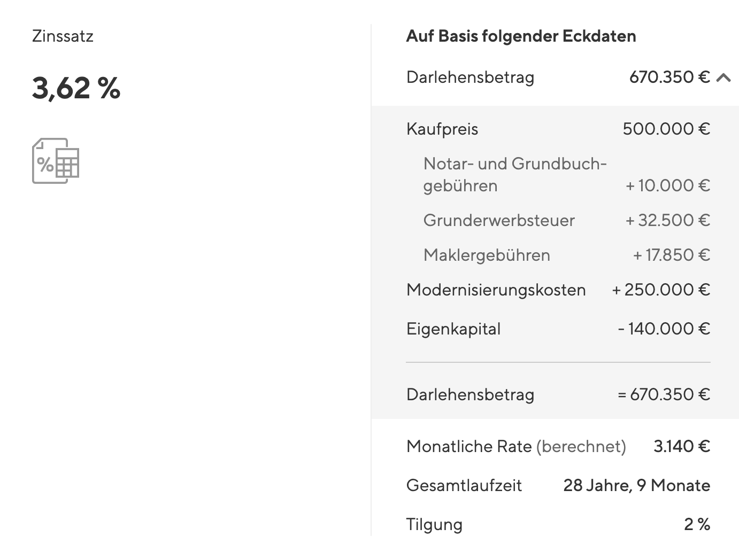
Task: Click the Grunderwerbsteuer label
Action: click(x=499, y=220)
